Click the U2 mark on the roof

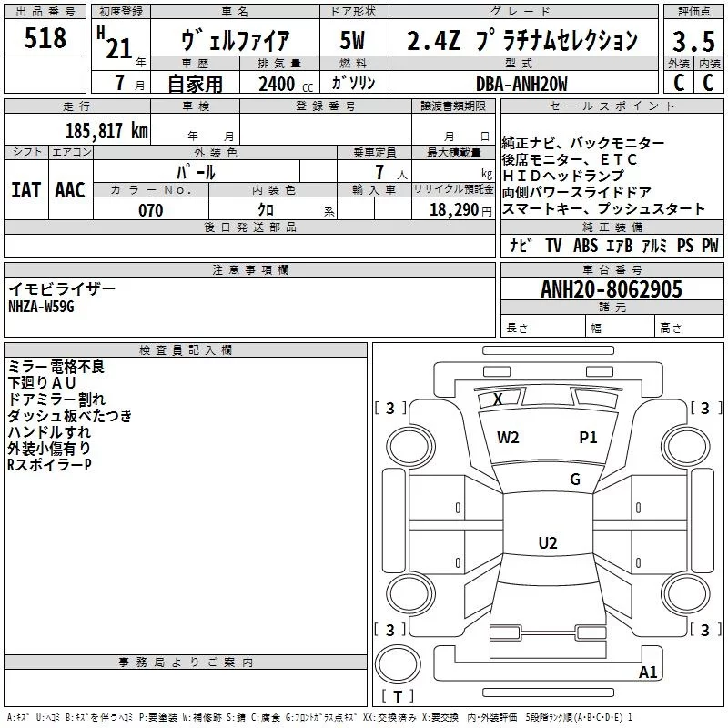(x=548, y=542)
